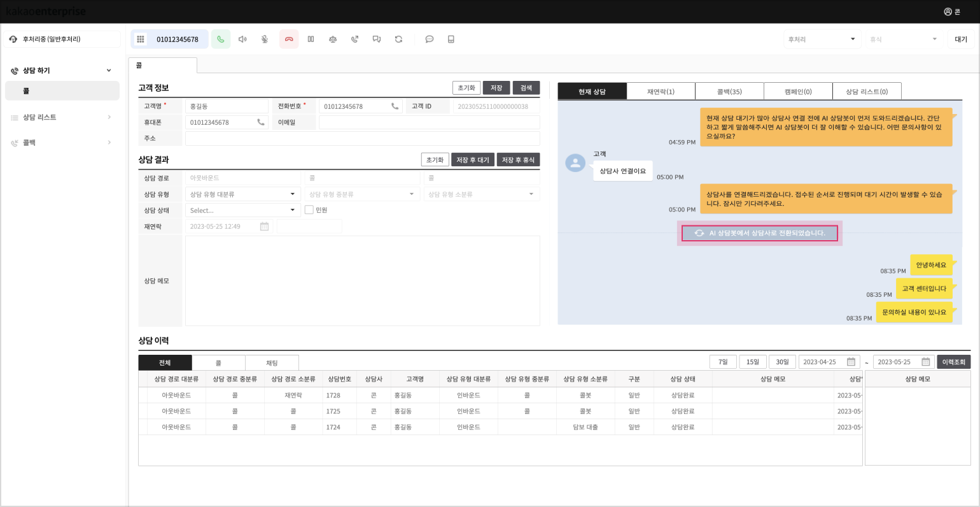
Task: Switch to the 재연락(1) tab
Action: [661, 92]
